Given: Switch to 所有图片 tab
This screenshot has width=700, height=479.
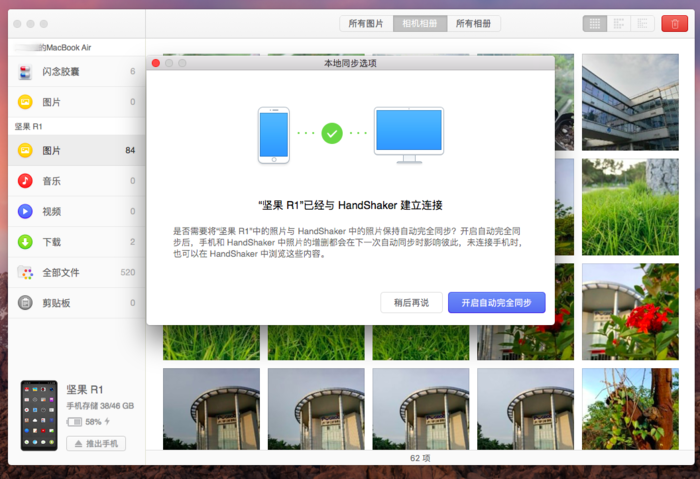Looking at the screenshot, I should click(366, 24).
